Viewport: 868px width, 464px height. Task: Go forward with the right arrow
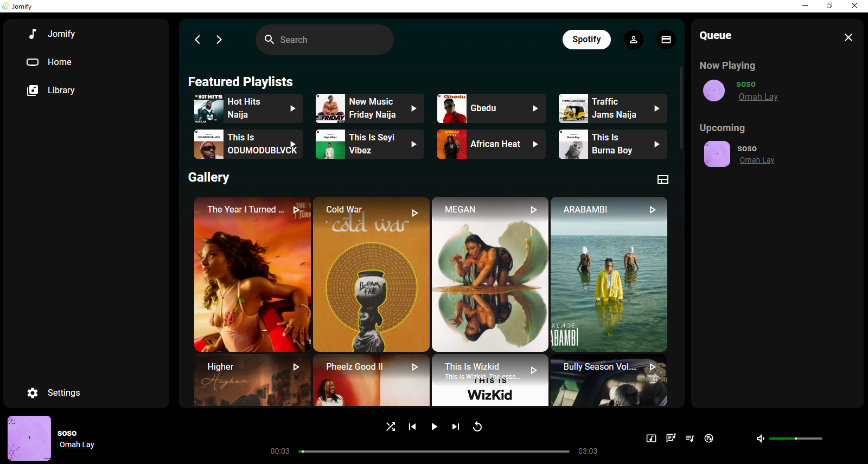[x=219, y=40]
